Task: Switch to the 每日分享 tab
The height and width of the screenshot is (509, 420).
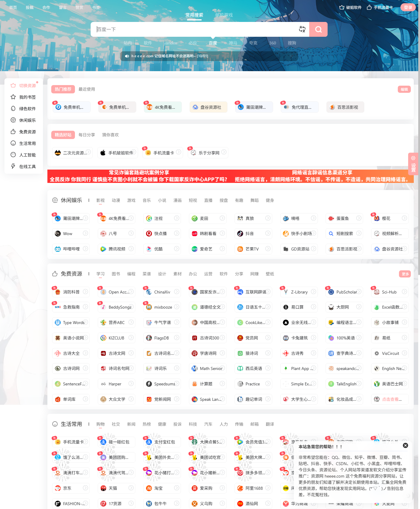Action: point(87,135)
